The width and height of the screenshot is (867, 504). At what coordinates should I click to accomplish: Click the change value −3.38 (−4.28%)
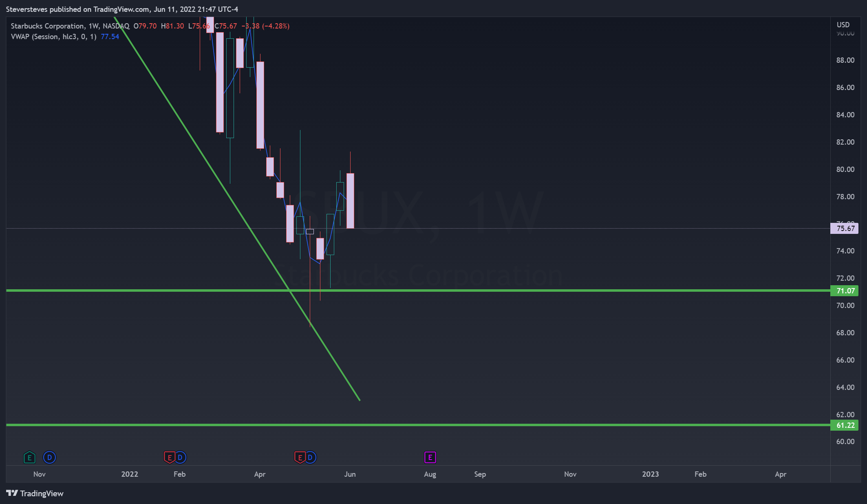point(265,26)
